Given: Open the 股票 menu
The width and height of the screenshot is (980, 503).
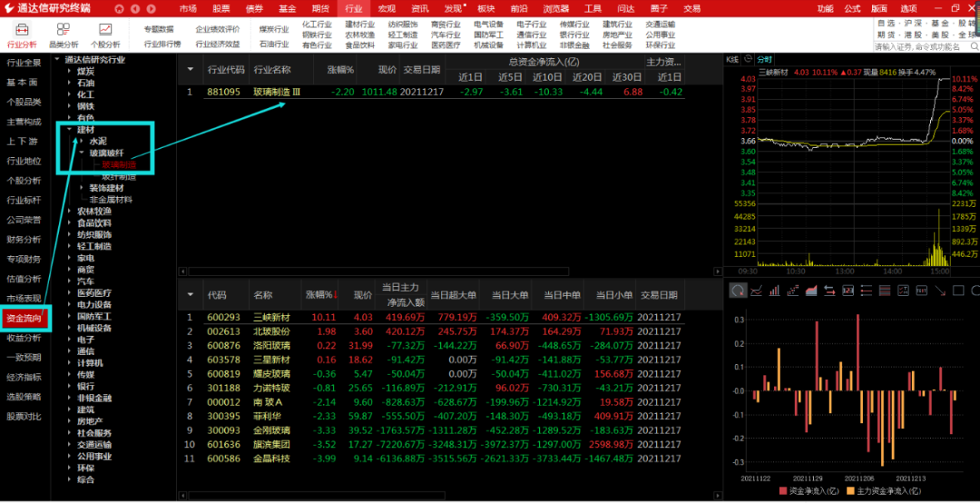Looking at the screenshot, I should click(221, 9).
